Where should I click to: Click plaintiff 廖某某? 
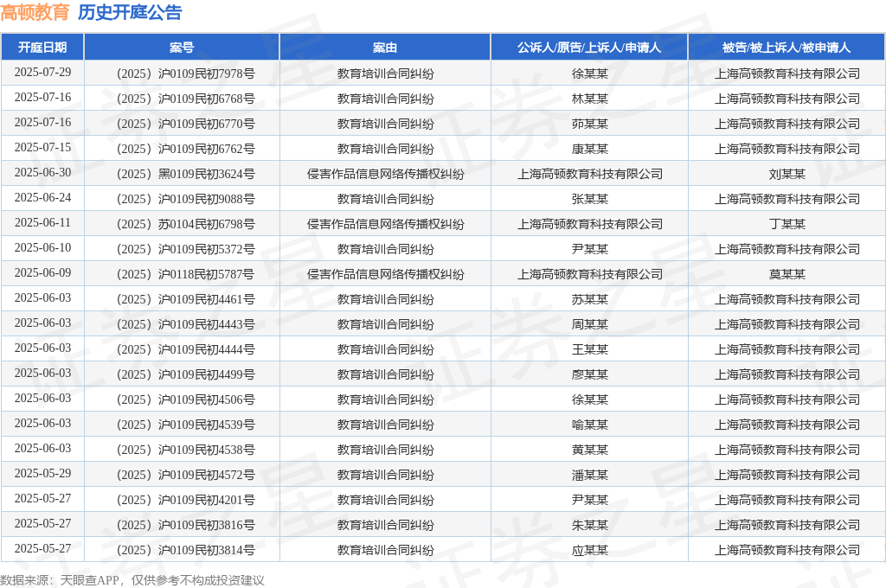click(590, 374)
